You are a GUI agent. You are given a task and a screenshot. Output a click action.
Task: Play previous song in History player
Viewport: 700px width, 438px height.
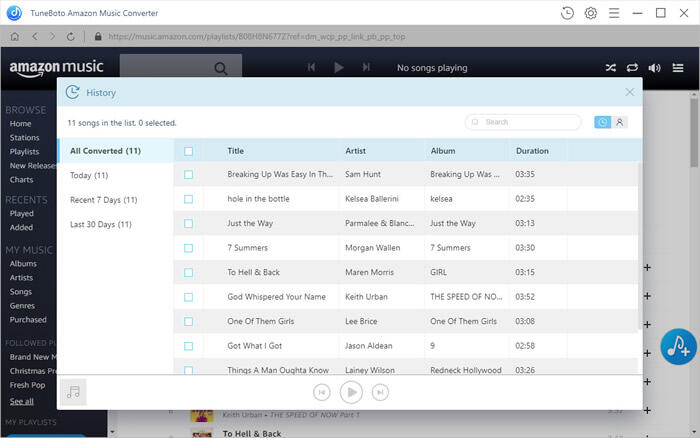click(321, 392)
